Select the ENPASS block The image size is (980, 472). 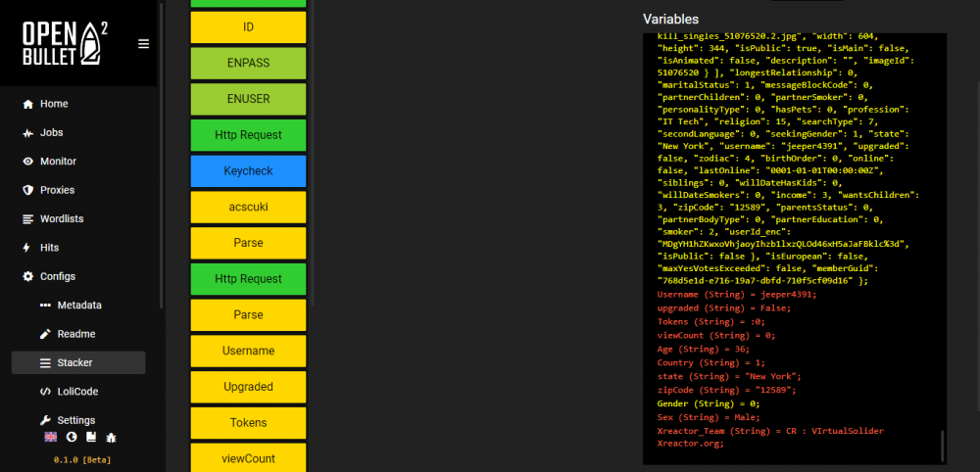[248, 63]
